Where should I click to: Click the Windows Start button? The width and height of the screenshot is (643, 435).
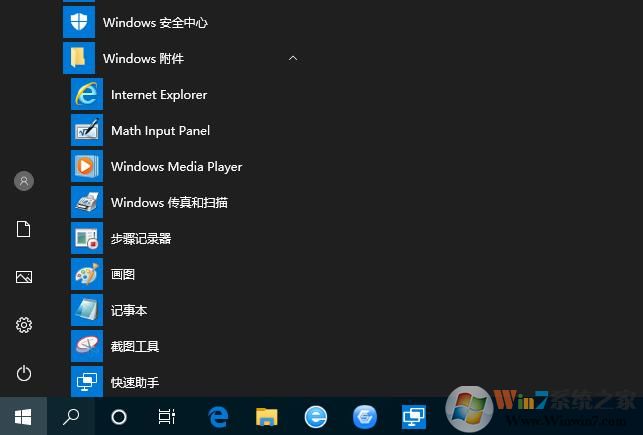coord(23,417)
